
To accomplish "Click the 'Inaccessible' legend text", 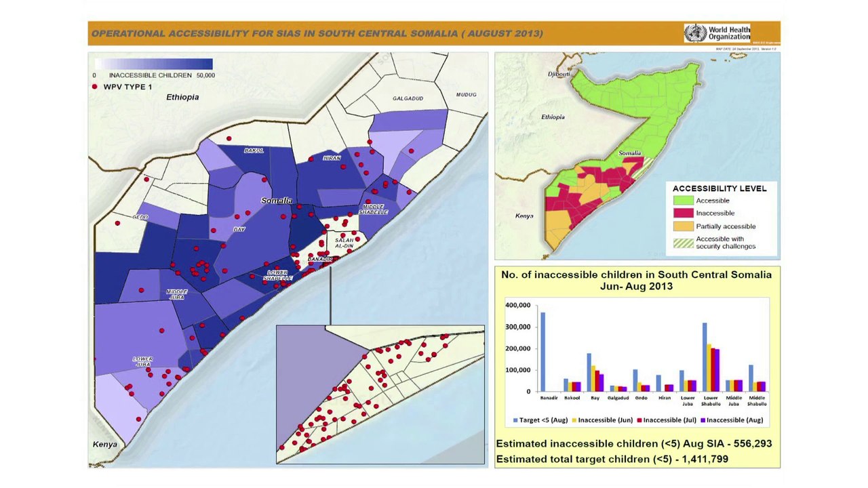I will (715, 213).
